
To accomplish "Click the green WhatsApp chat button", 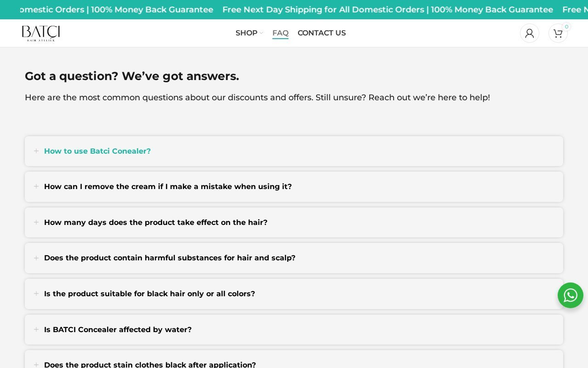I will pyautogui.click(x=571, y=295).
